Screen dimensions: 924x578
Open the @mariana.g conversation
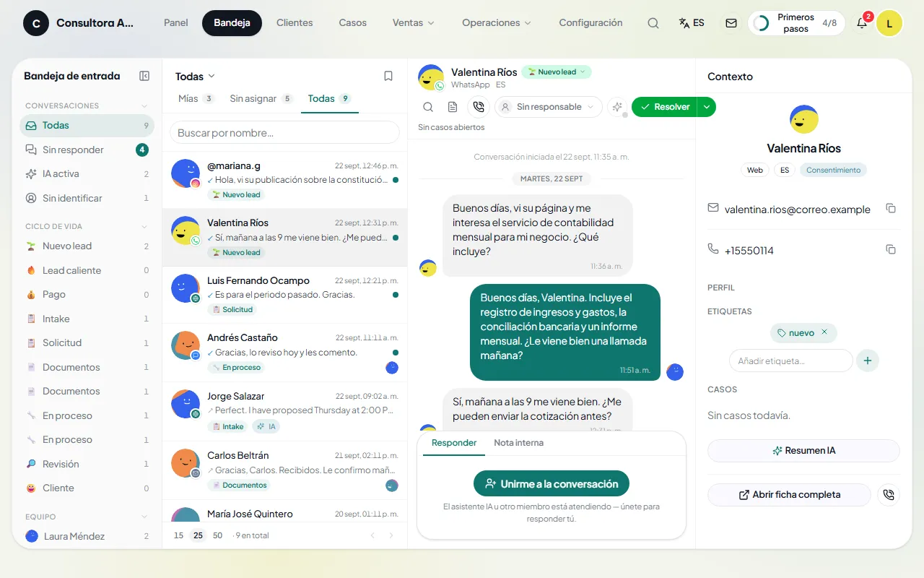(x=284, y=181)
